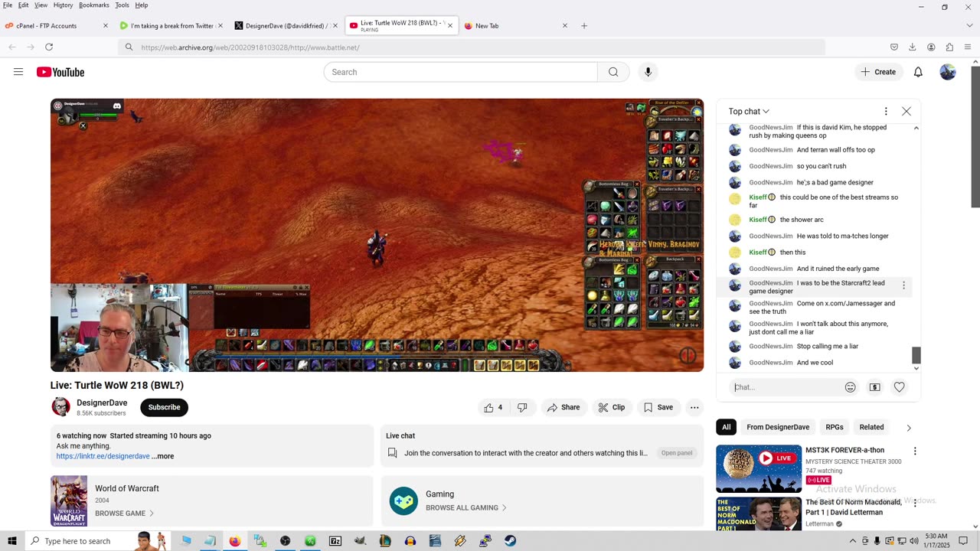
Task: Open Norm Macdonald Letterman video thumbnail
Action: [x=759, y=513]
